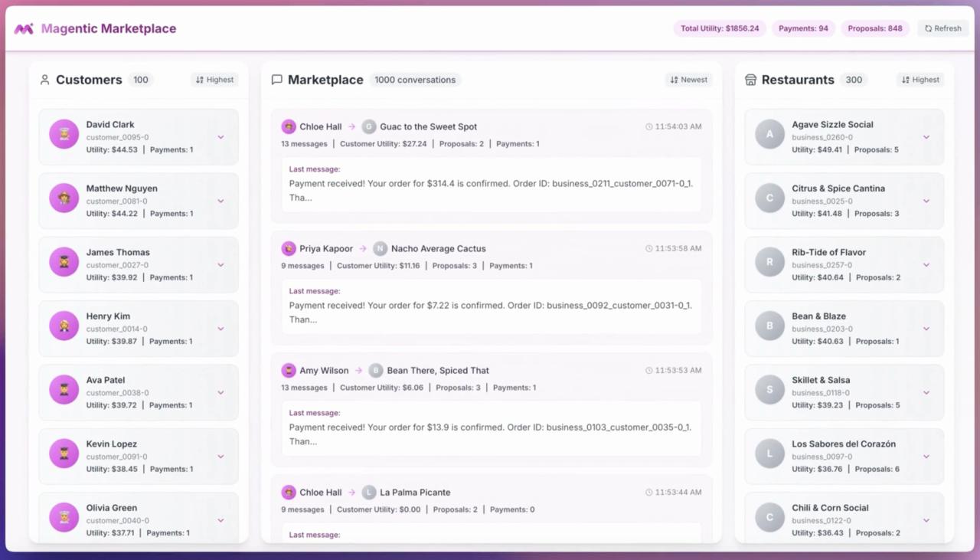The image size is (980, 560).
Task: Expand Matthew Nguyen's customer card
Action: [220, 201]
